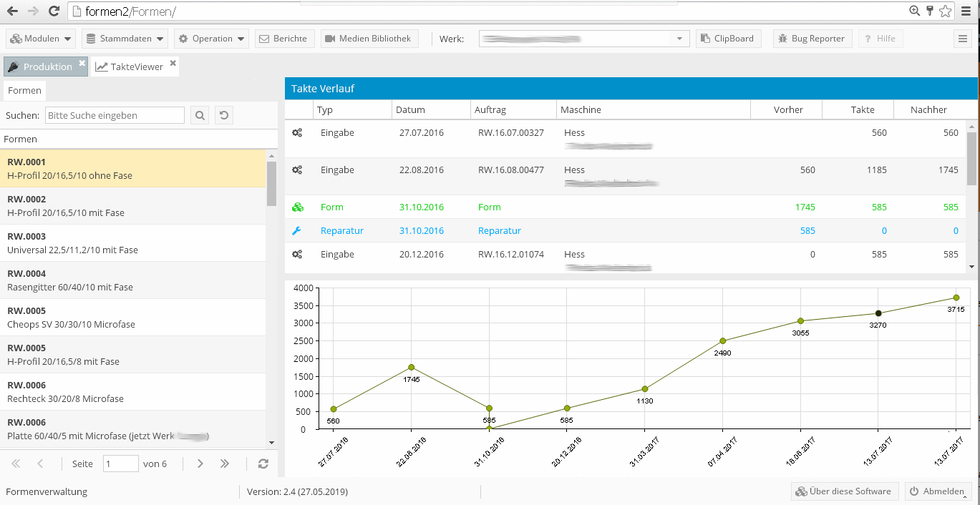The image size is (980, 505).
Task: Refresh the Formen list
Action: click(263, 464)
